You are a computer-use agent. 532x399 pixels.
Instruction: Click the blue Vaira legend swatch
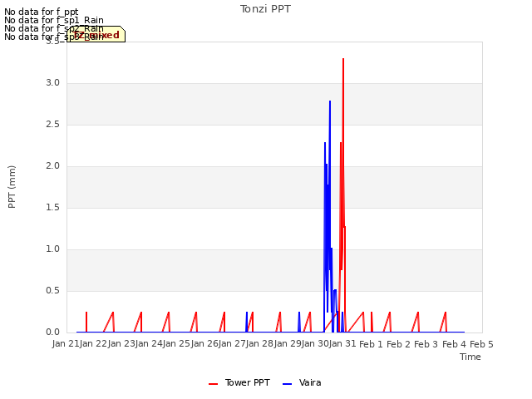(287, 384)
